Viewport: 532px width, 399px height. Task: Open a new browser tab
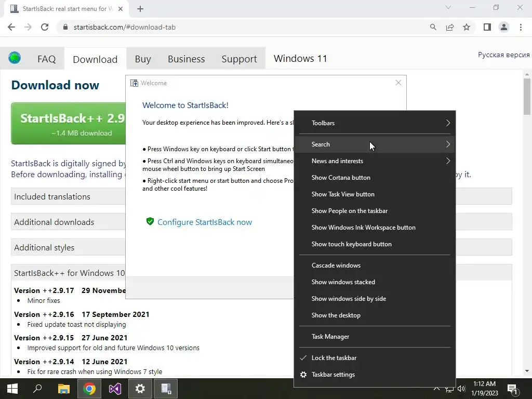click(x=140, y=9)
